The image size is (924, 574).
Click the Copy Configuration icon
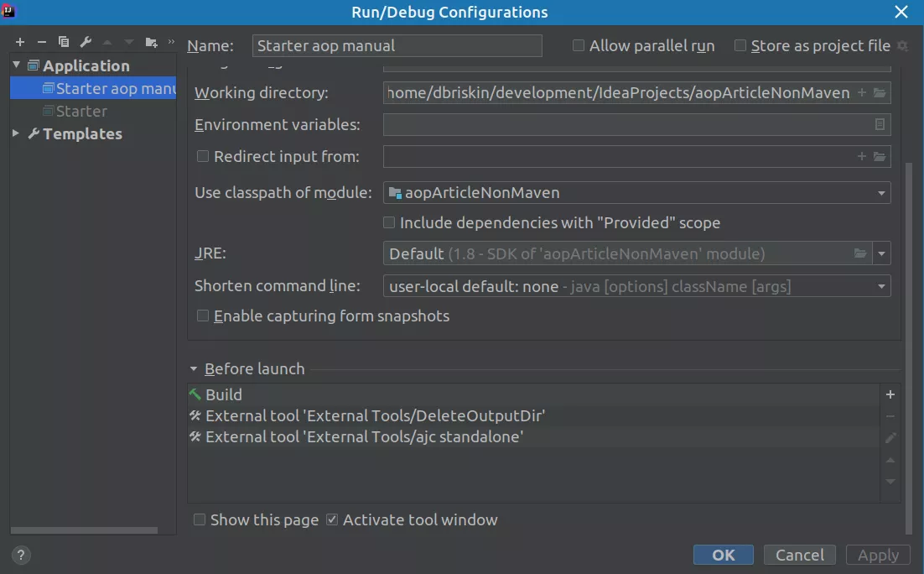point(64,42)
